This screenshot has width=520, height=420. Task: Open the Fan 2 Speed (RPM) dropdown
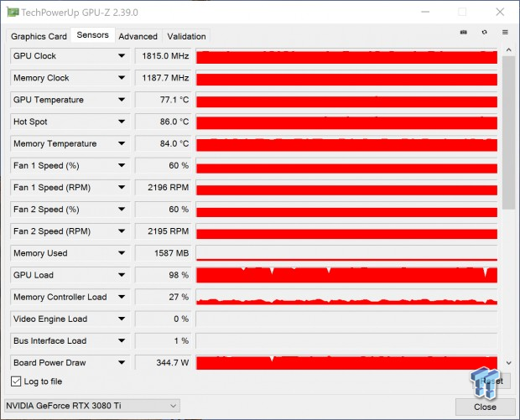(x=122, y=231)
